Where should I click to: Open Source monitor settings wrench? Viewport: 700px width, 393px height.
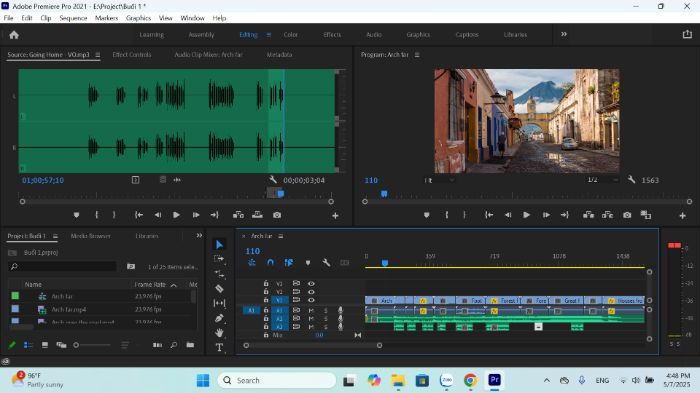click(x=273, y=180)
